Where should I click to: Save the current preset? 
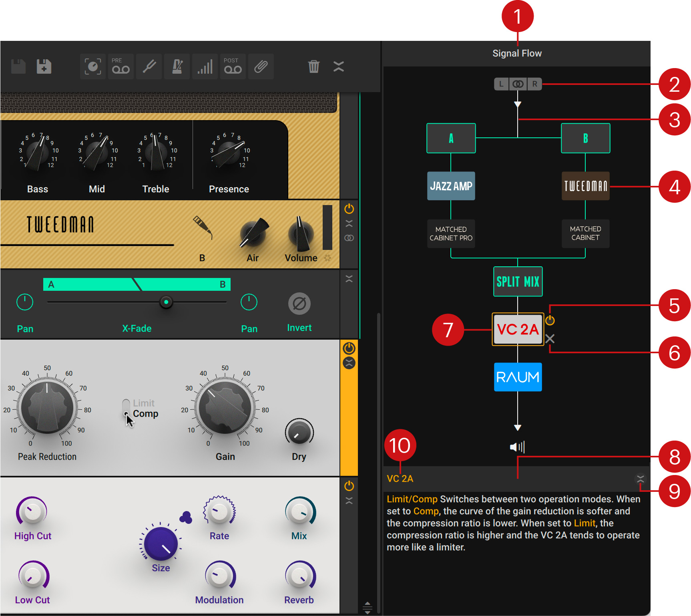pyautogui.click(x=18, y=66)
